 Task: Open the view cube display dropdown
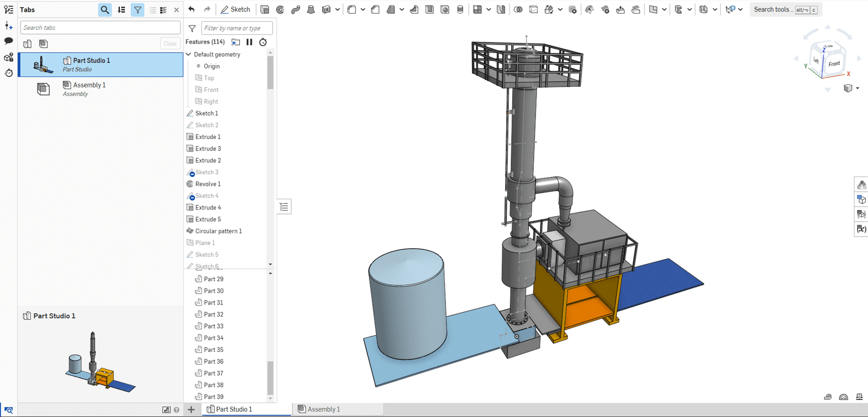[x=851, y=88]
